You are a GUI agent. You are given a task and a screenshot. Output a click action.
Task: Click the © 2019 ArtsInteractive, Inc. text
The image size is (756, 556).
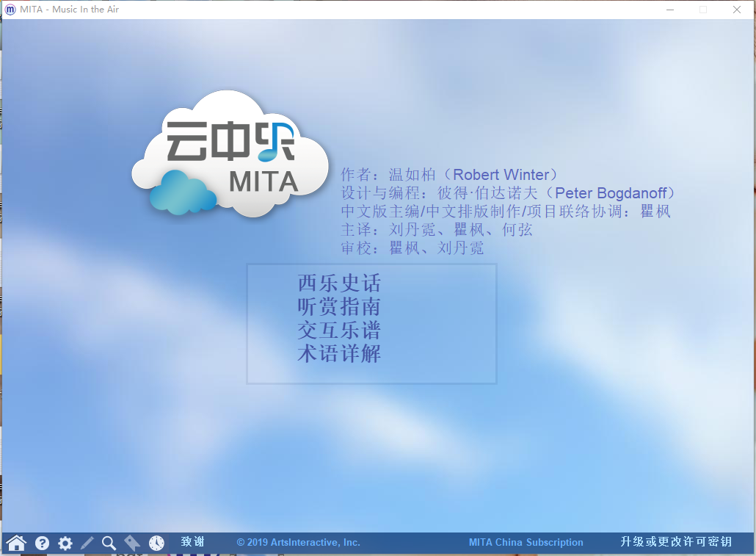tap(299, 543)
